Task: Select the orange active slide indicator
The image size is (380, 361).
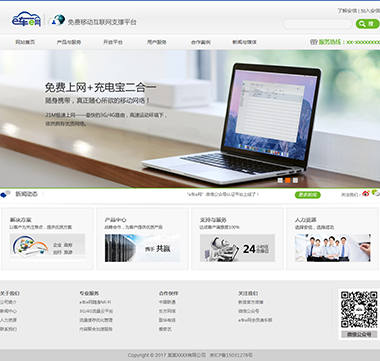Action: pos(288,180)
